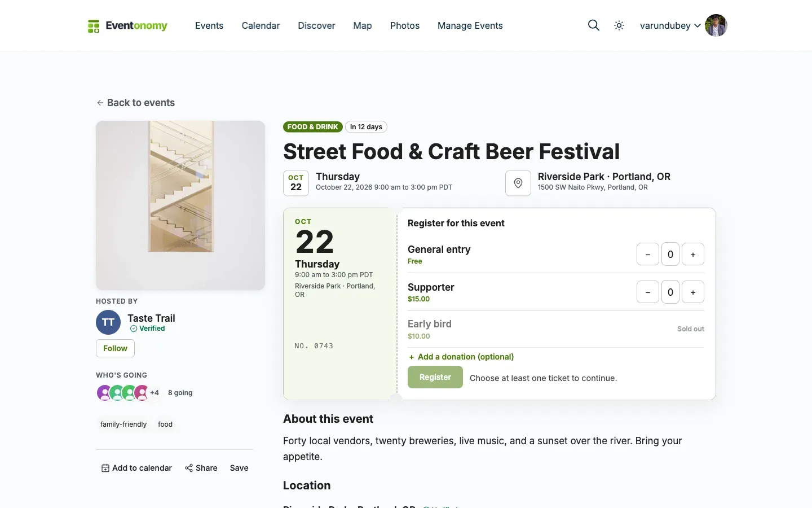The image size is (812, 508).
Task: Open the Discover section
Action: pos(316,25)
